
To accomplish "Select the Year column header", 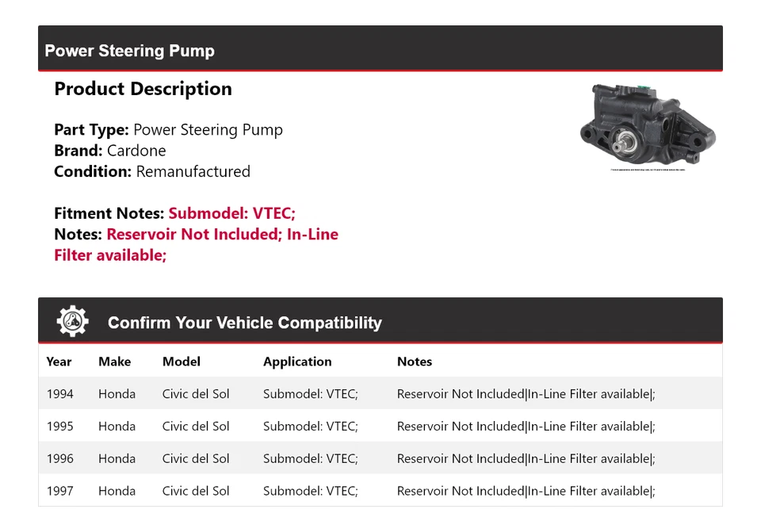I will click(59, 362).
